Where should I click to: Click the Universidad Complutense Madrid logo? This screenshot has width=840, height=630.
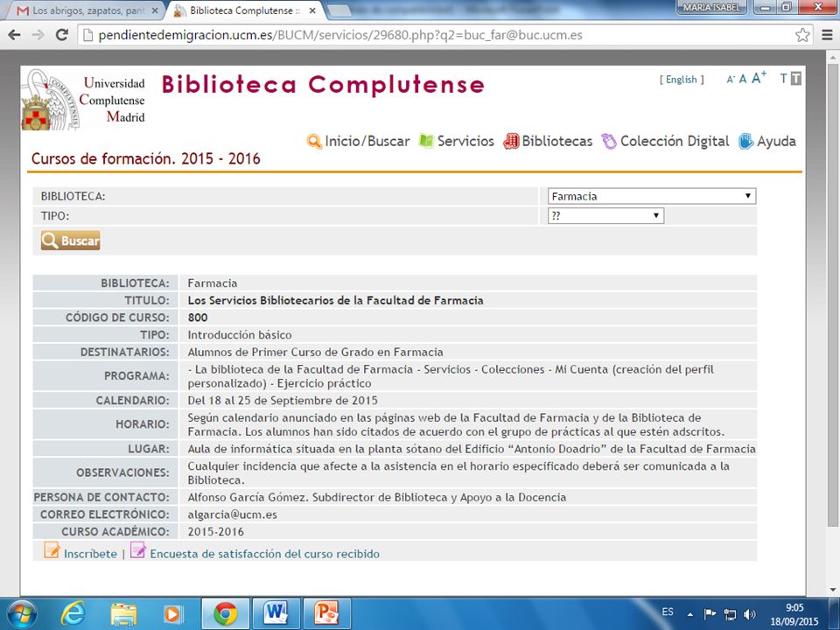click(x=84, y=100)
